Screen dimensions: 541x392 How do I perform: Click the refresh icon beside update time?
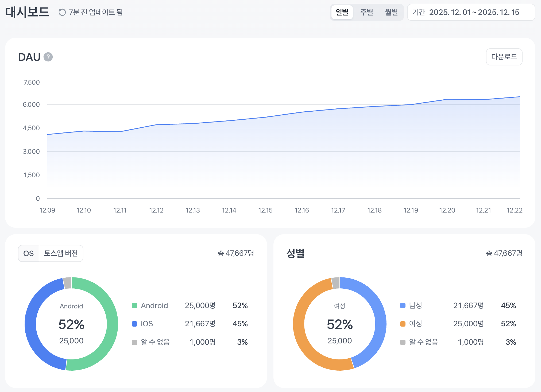62,12
